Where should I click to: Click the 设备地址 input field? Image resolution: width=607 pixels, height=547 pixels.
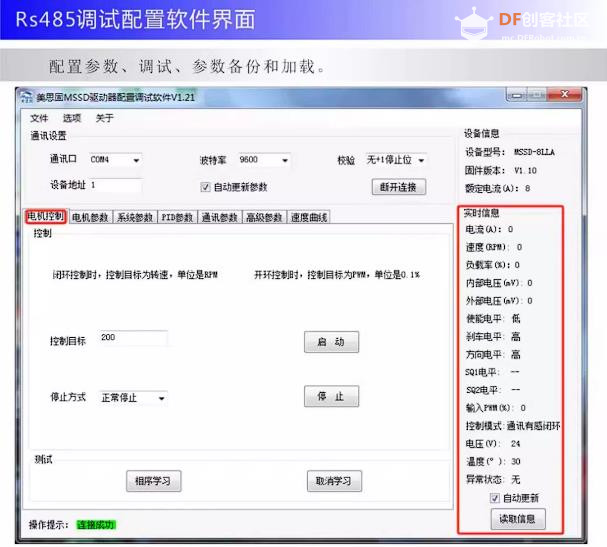[116, 185]
